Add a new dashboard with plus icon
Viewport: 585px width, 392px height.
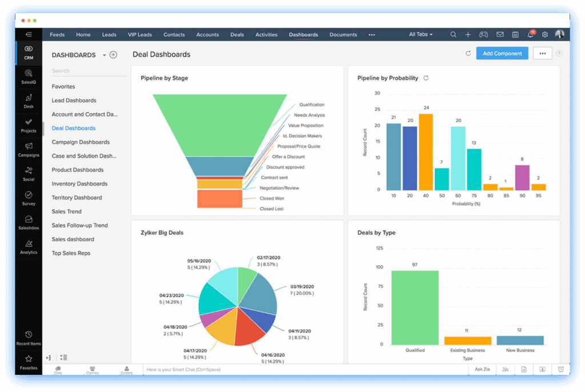(114, 55)
